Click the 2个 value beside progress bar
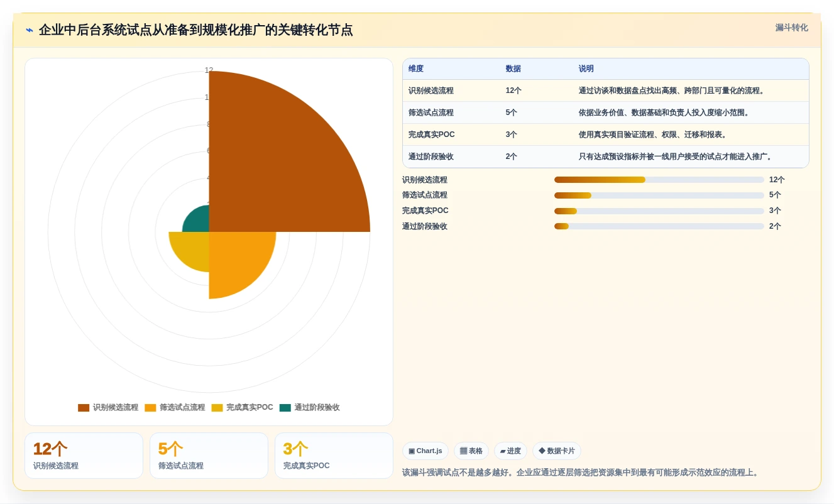834x504 pixels. click(x=775, y=226)
